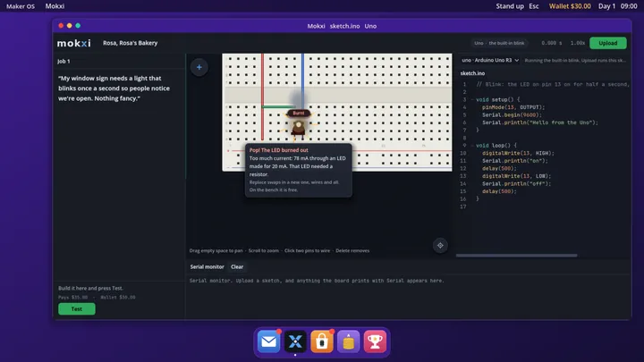The width and height of the screenshot is (644, 362).
Task: Open the Maker OS menu
Action: [x=21, y=6]
